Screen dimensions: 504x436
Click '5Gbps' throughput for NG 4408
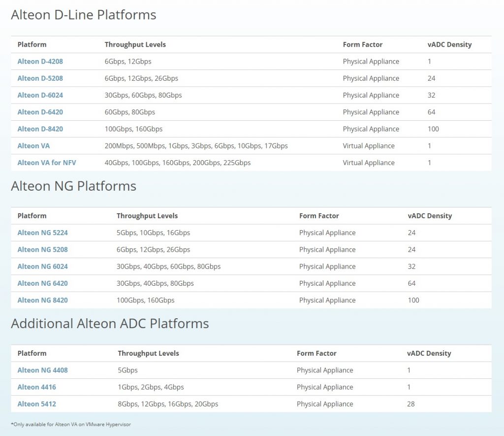click(x=127, y=370)
